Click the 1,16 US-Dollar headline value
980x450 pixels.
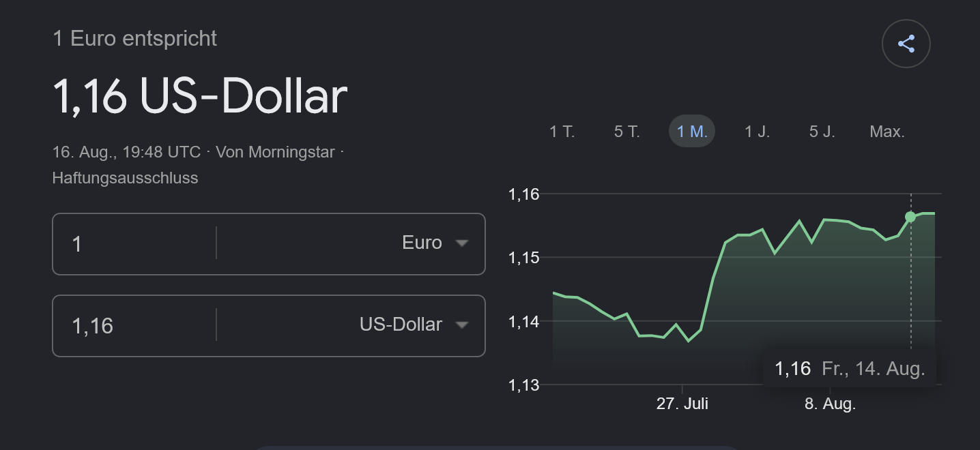tap(200, 95)
